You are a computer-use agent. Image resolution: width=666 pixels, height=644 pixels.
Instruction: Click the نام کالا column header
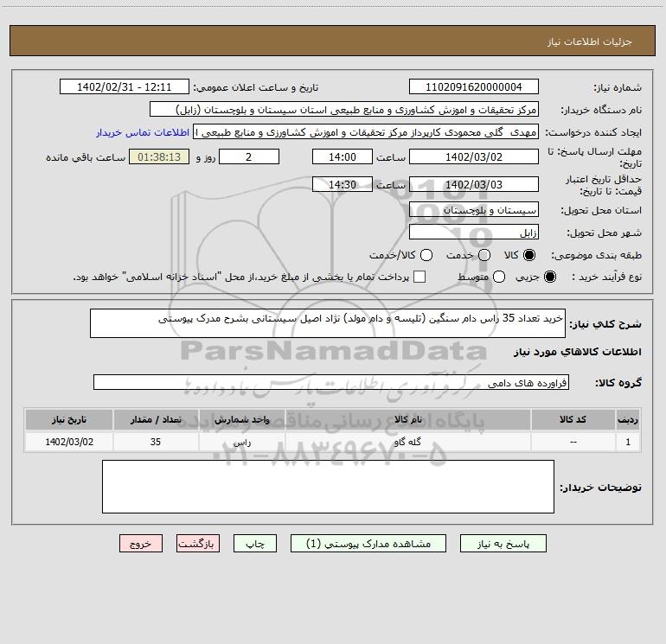tap(407, 419)
